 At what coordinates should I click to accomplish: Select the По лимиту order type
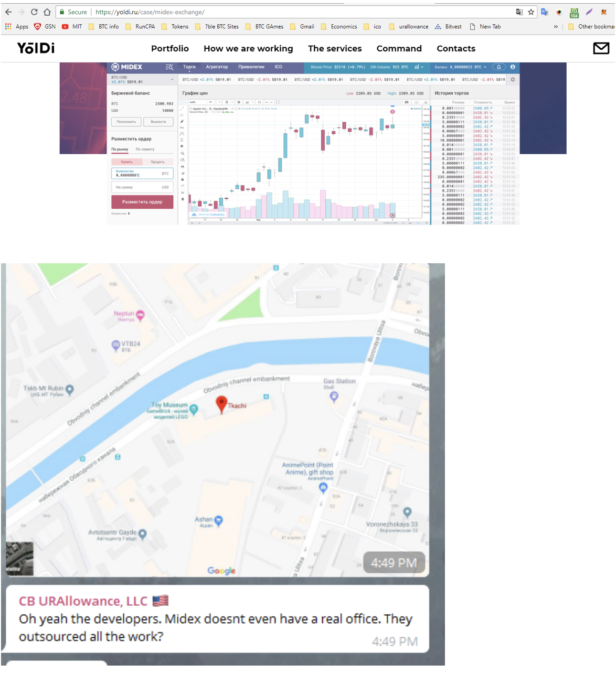pyautogui.click(x=145, y=149)
